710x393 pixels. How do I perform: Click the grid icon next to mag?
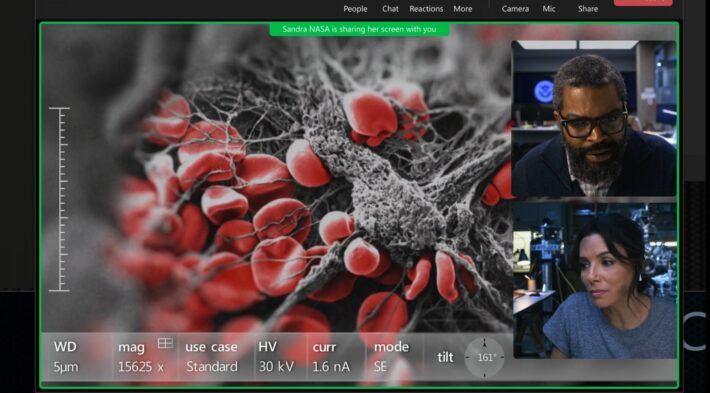click(x=165, y=343)
